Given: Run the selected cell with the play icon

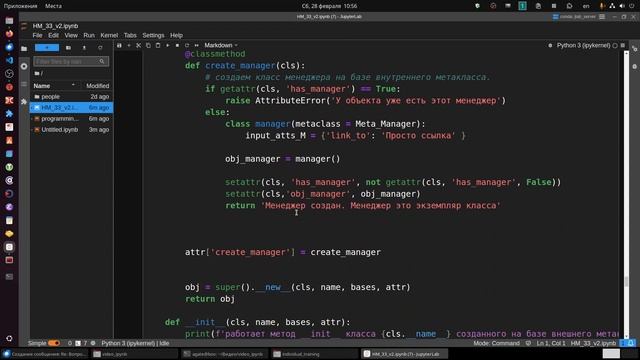Looking at the screenshot, I should tap(168, 45).
